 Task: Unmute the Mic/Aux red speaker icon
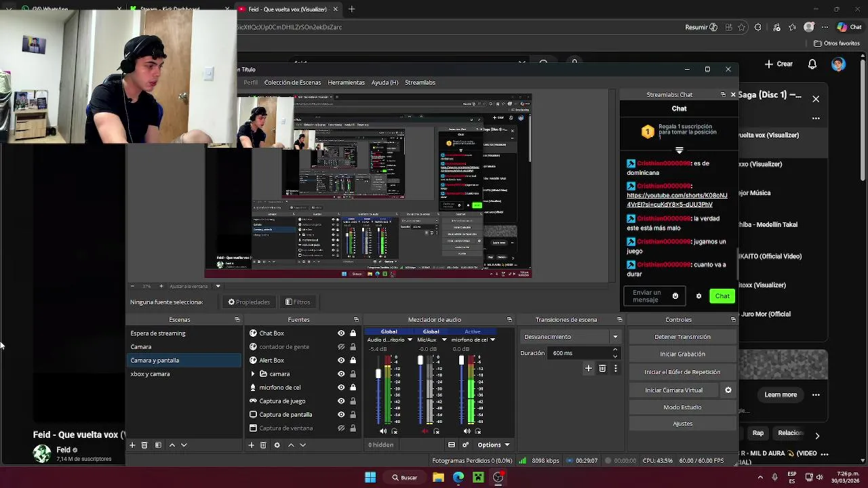click(425, 431)
